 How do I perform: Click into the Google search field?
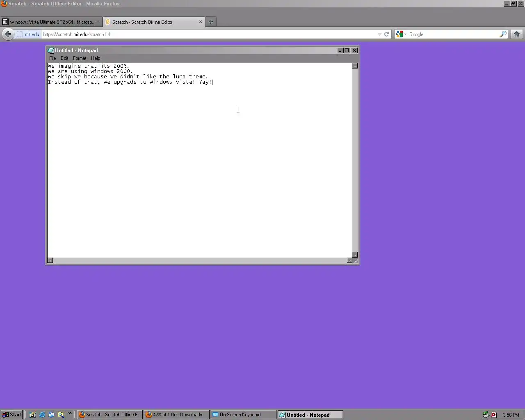pyautogui.click(x=453, y=34)
